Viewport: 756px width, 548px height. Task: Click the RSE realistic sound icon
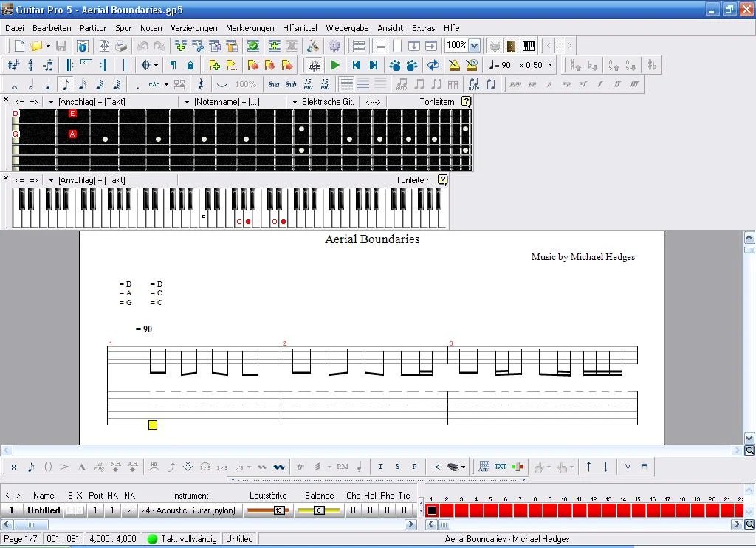(x=315, y=65)
